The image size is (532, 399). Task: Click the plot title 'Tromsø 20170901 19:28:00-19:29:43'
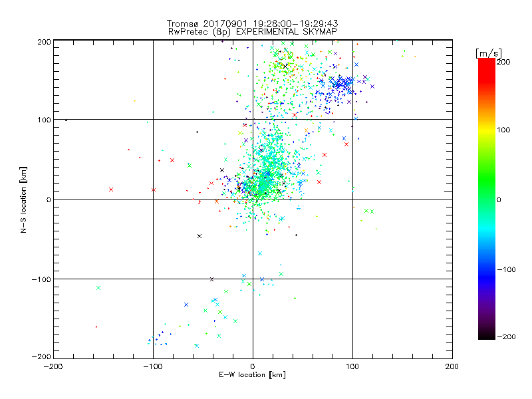coord(252,23)
